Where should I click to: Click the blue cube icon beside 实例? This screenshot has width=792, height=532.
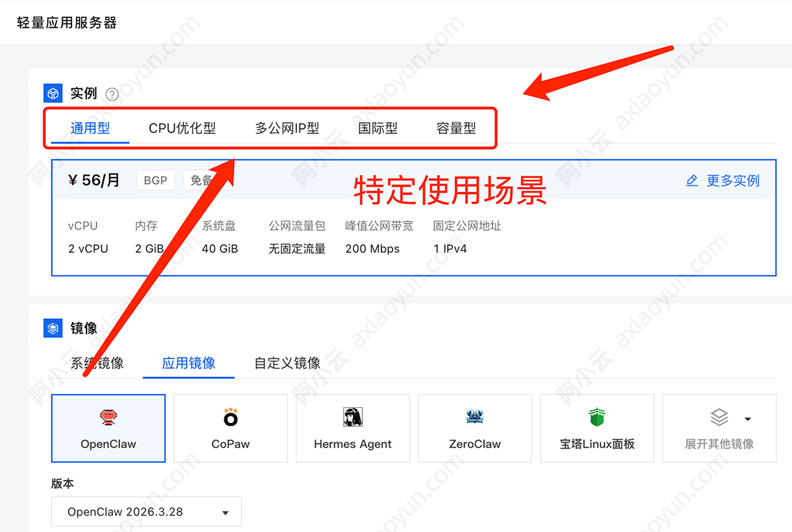click(x=52, y=93)
